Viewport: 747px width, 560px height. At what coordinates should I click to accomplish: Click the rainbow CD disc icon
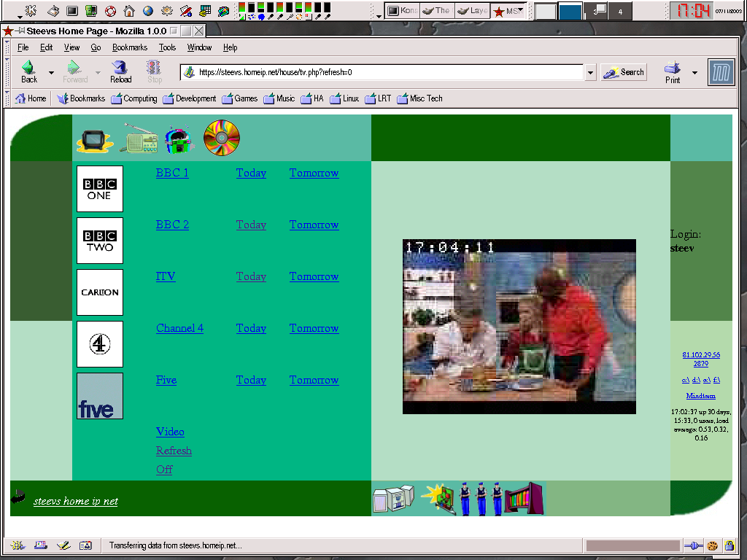click(x=221, y=137)
